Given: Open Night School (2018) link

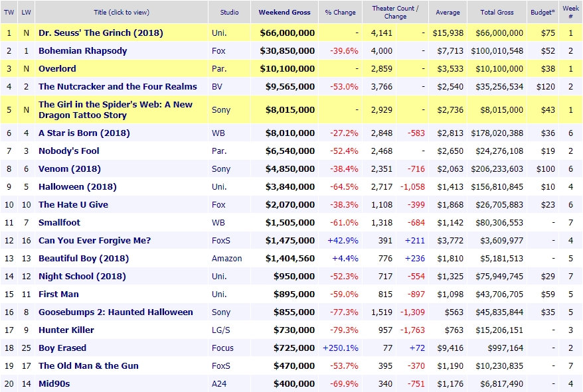Looking at the screenshot, I should [82, 276].
